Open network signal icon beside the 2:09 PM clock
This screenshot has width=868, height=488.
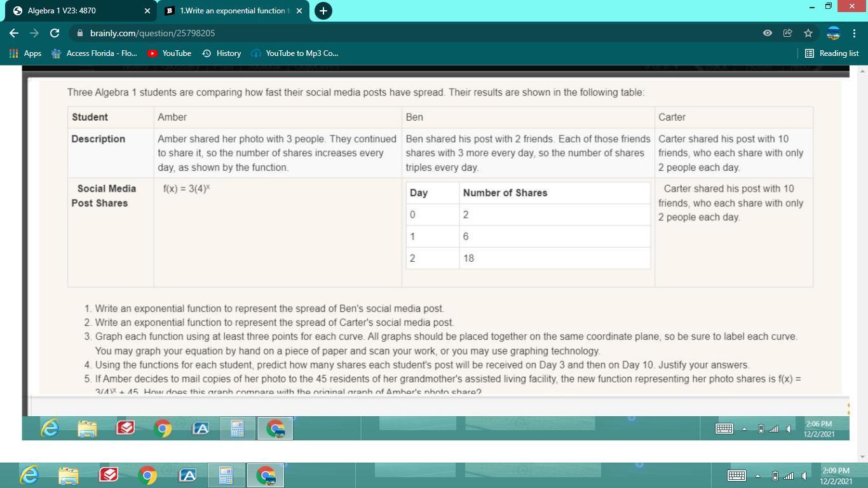[x=789, y=476]
